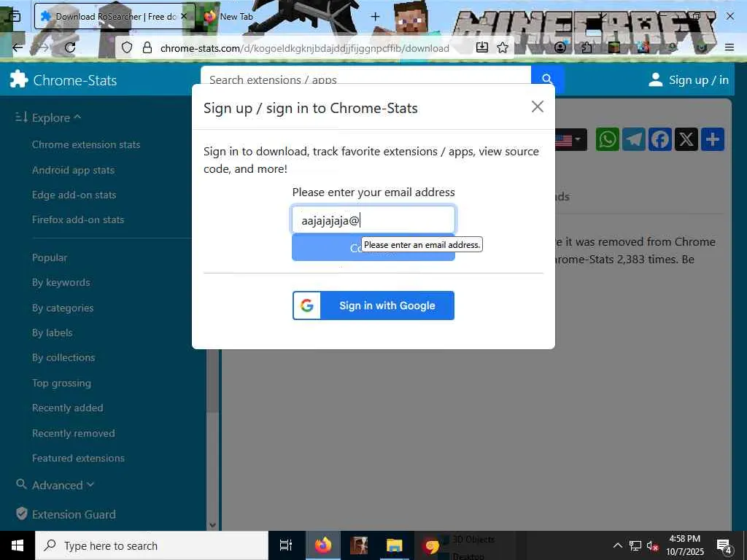Open the Firefox account icon in the toolbar

(560, 47)
